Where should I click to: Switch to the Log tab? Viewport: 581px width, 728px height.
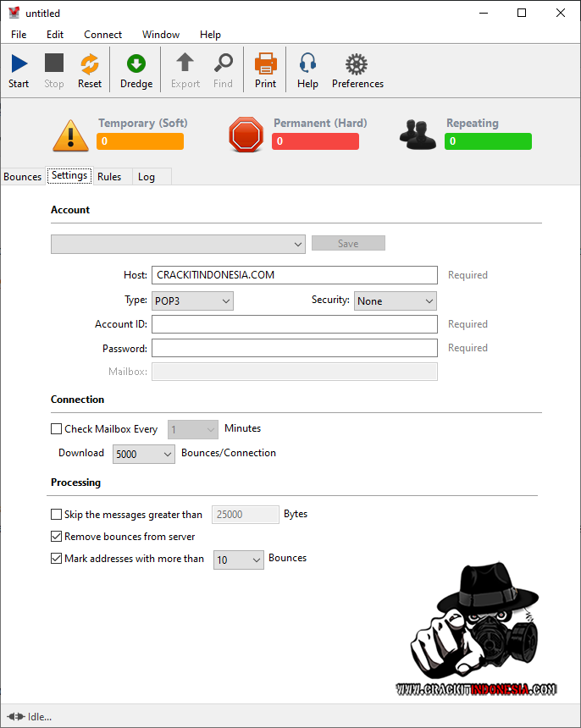tap(147, 177)
